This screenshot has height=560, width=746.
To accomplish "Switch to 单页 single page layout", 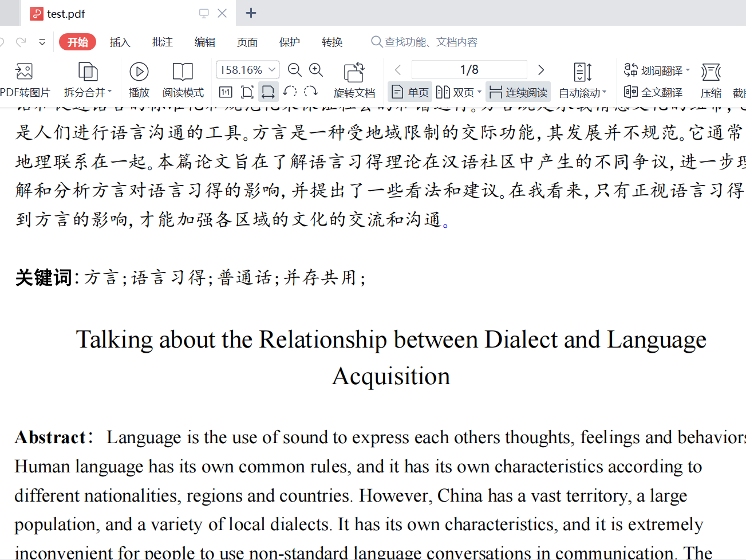I will pos(411,92).
